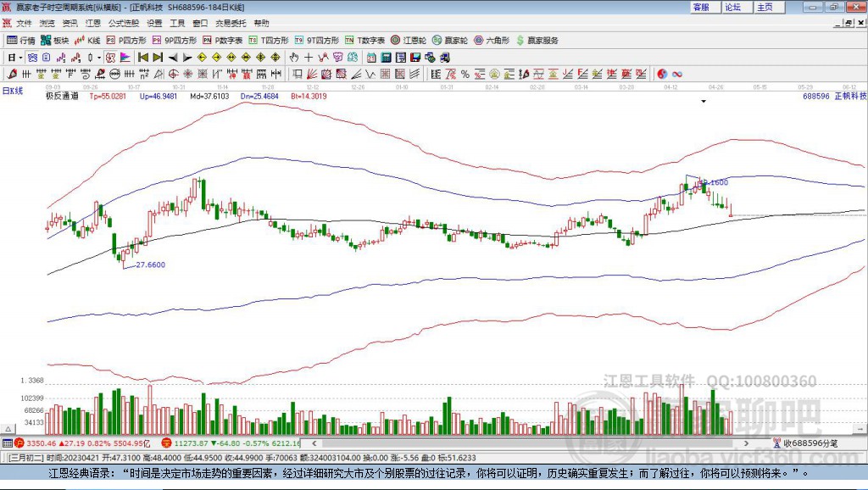Viewport: 868px width, 490px height.
Task: Jump to the last bar icon
Action: [x=158, y=57]
